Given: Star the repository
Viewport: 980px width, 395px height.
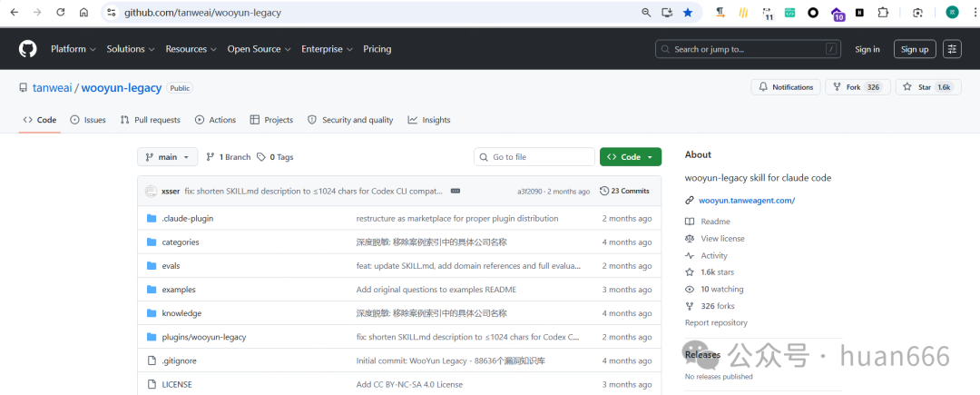Looking at the screenshot, I should [x=927, y=87].
